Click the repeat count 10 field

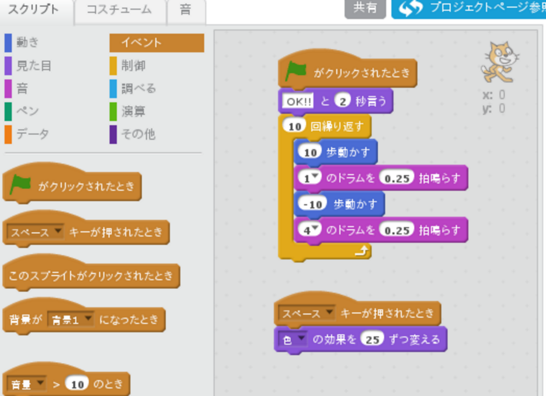[295, 126]
